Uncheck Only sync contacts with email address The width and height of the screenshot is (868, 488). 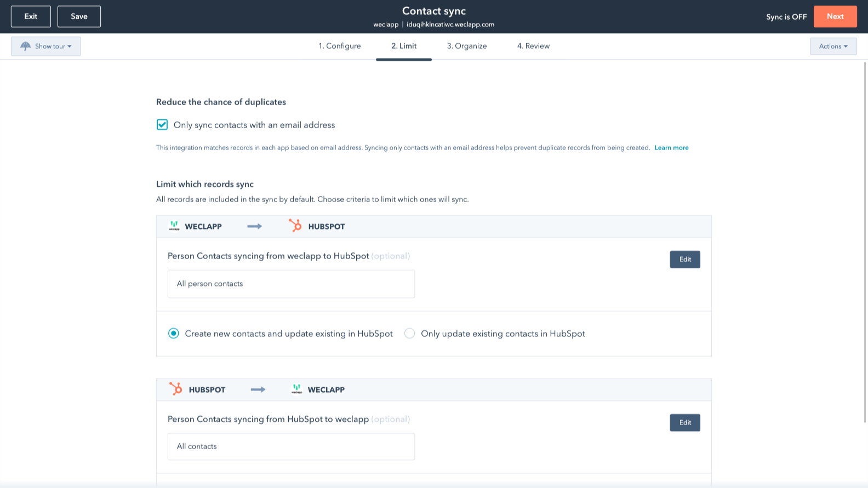(x=162, y=125)
